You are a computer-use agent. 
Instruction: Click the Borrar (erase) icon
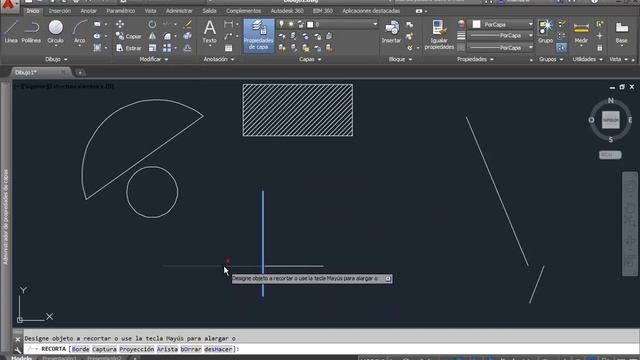[187, 24]
